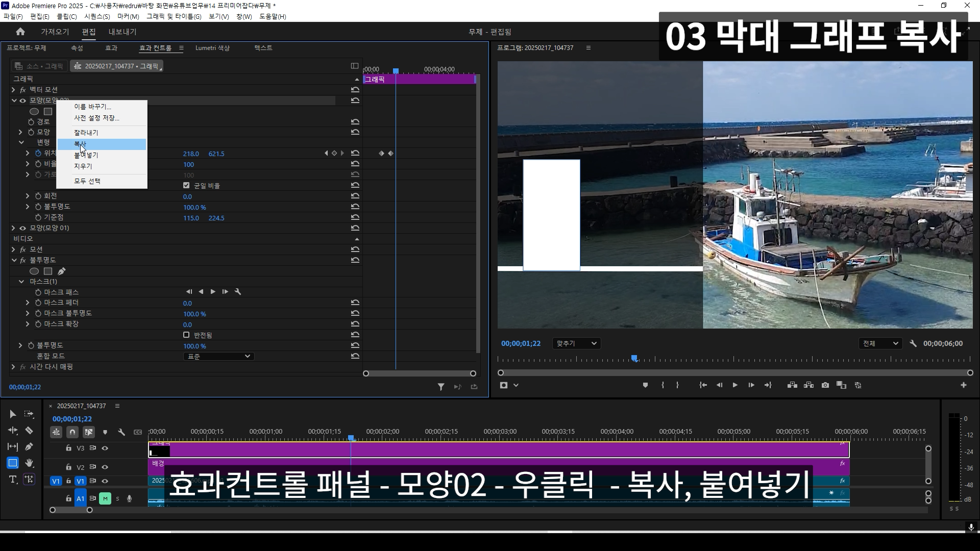980x551 pixels.
Task: Reset the 회전 parameter
Action: [x=355, y=196]
